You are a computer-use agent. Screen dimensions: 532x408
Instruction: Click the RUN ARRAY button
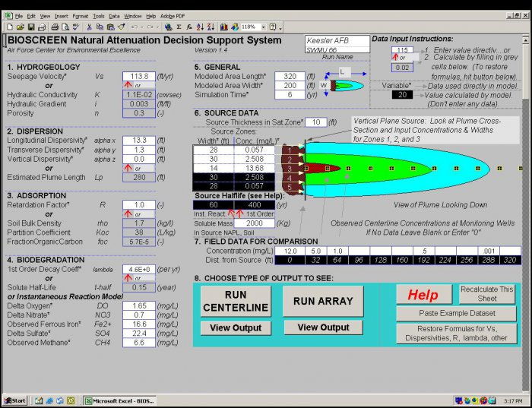323,301
